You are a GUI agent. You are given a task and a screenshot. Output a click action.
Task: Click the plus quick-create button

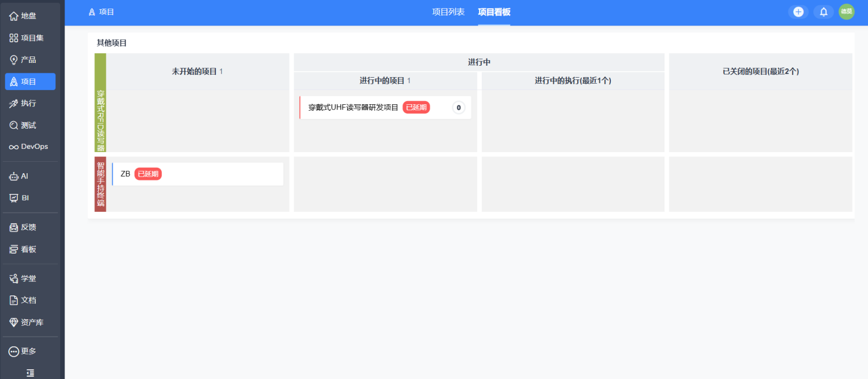point(798,12)
